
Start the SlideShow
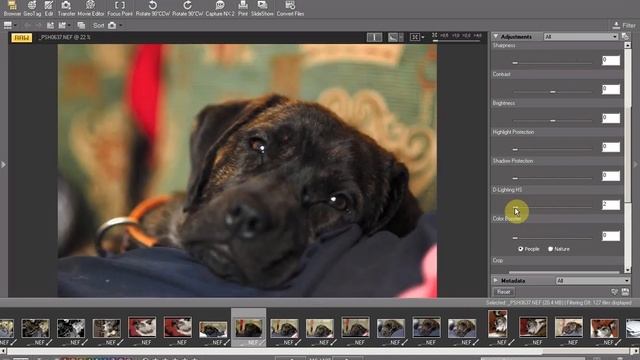(262, 8)
